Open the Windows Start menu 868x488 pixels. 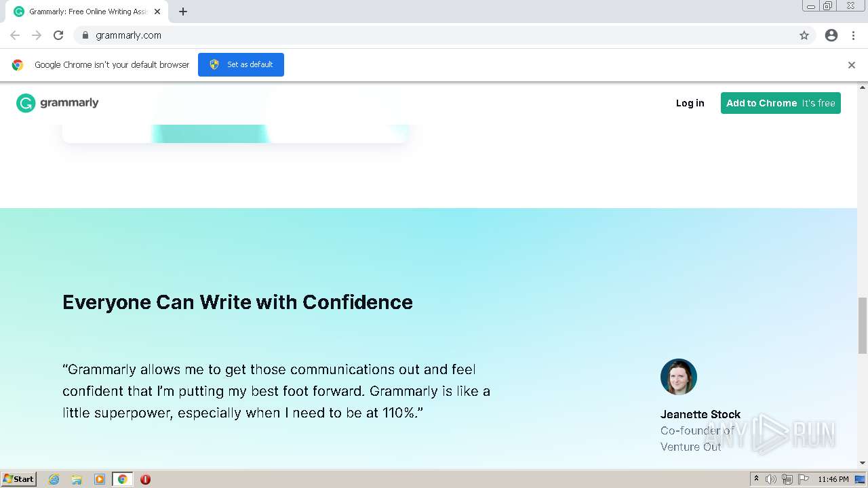[19, 479]
